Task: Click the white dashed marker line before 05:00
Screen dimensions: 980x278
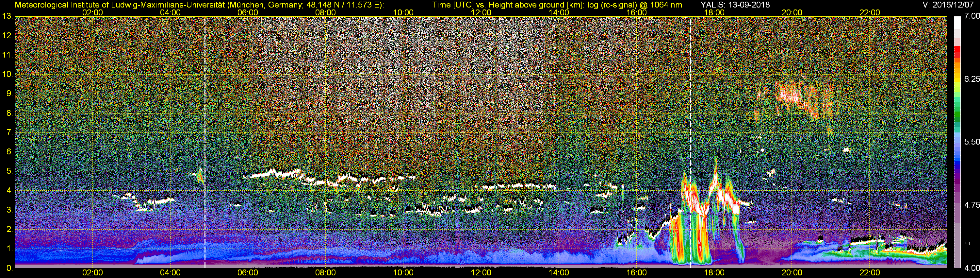Action: (205, 142)
